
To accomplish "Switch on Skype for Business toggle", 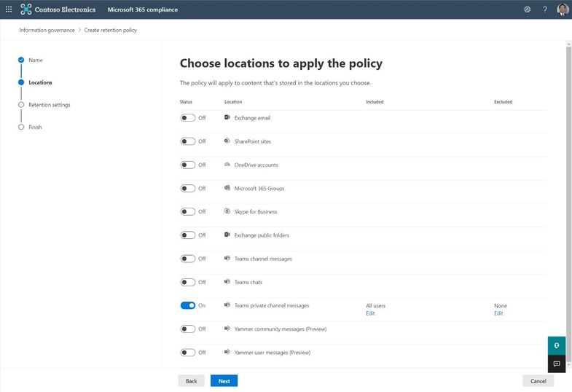I will (x=188, y=211).
